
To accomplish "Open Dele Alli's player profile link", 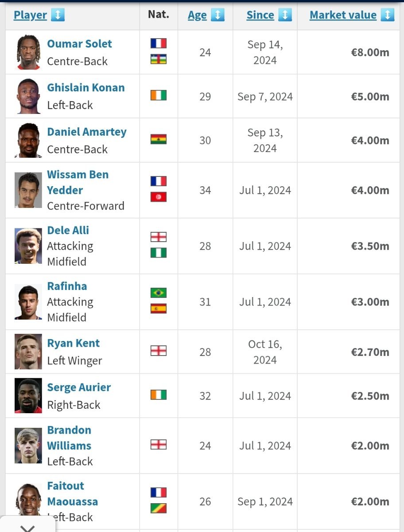I will (x=68, y=230).
